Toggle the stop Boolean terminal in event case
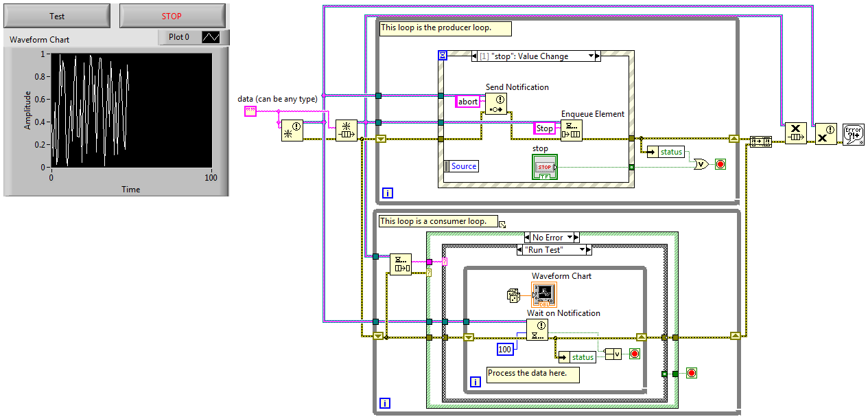The image size is (868, 419). (545, 167)
